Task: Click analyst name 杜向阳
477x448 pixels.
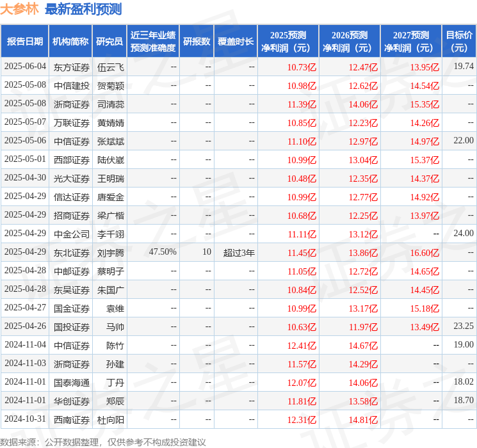Action: [x=110, y=420]
